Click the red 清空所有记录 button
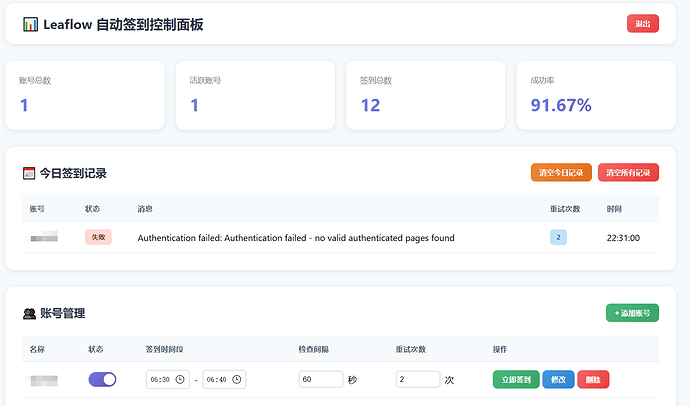The image size is (690, 406). [x=628, y=172]
